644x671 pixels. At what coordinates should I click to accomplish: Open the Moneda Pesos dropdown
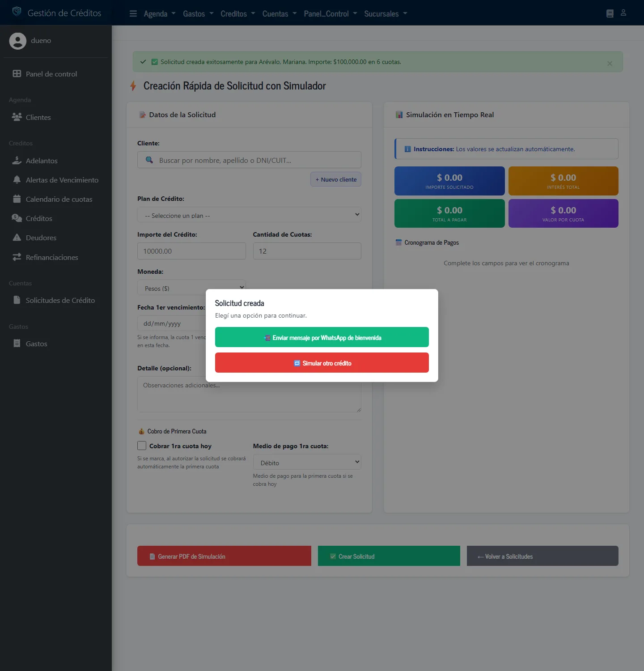point(191,288)
